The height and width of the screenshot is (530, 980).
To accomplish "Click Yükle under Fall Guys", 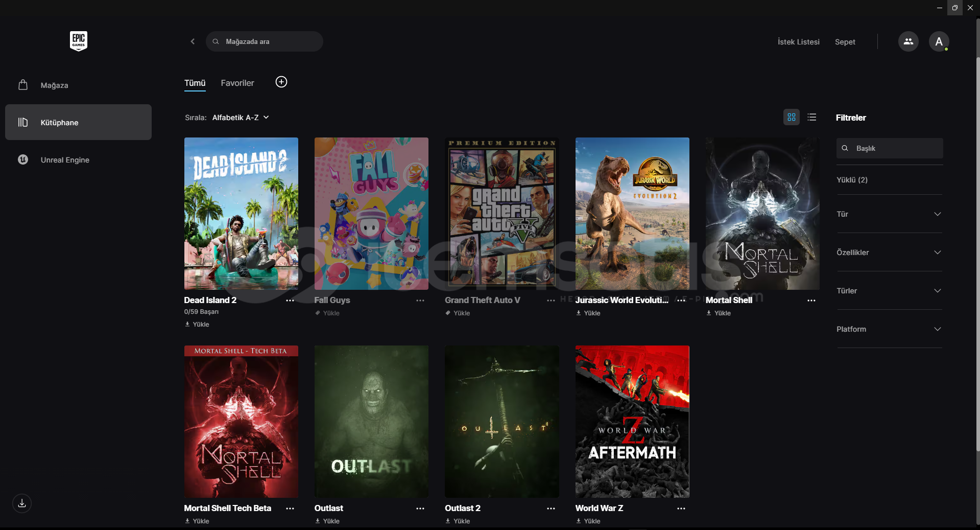I will (327, 313).
